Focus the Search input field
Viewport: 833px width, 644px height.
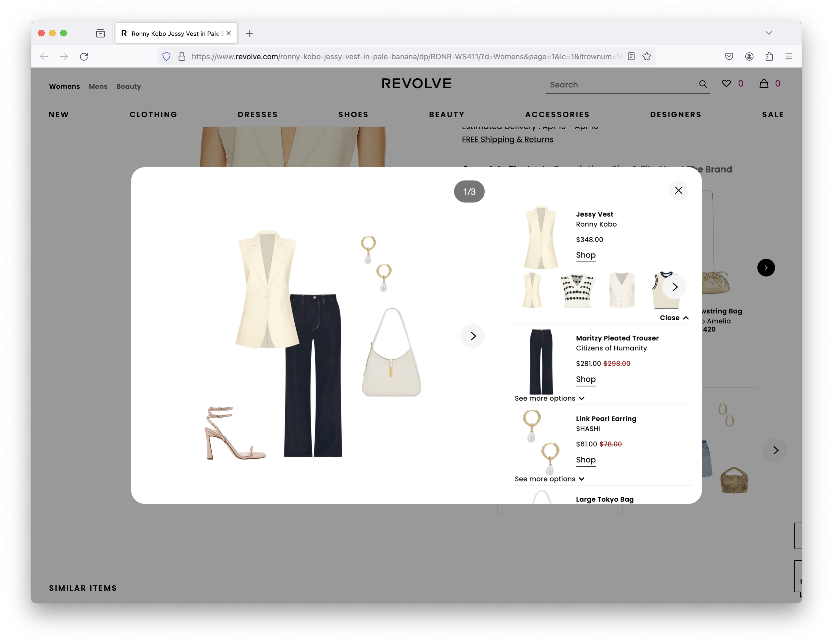pyautogui.click(x=622, y=85)
